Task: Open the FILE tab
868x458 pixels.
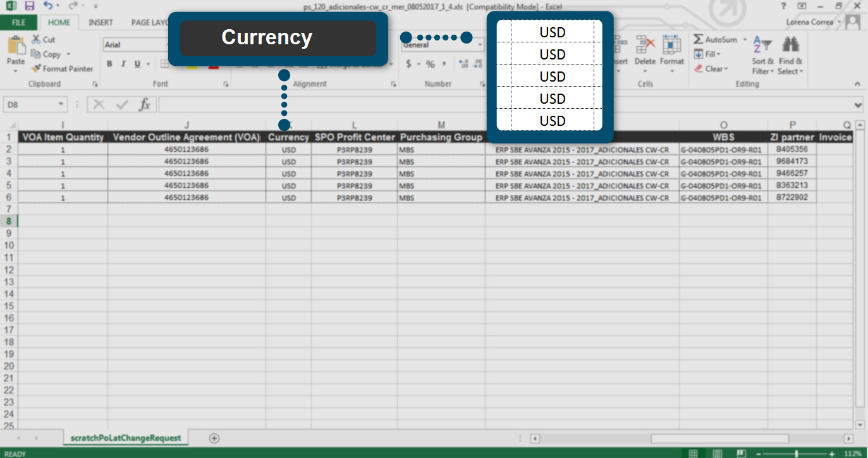Action: pos(18,22)
